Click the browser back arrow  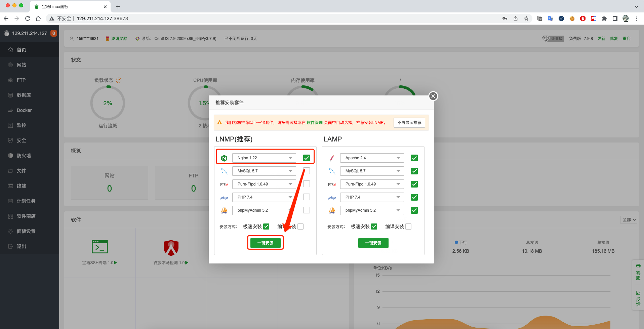tap(6, 18)
